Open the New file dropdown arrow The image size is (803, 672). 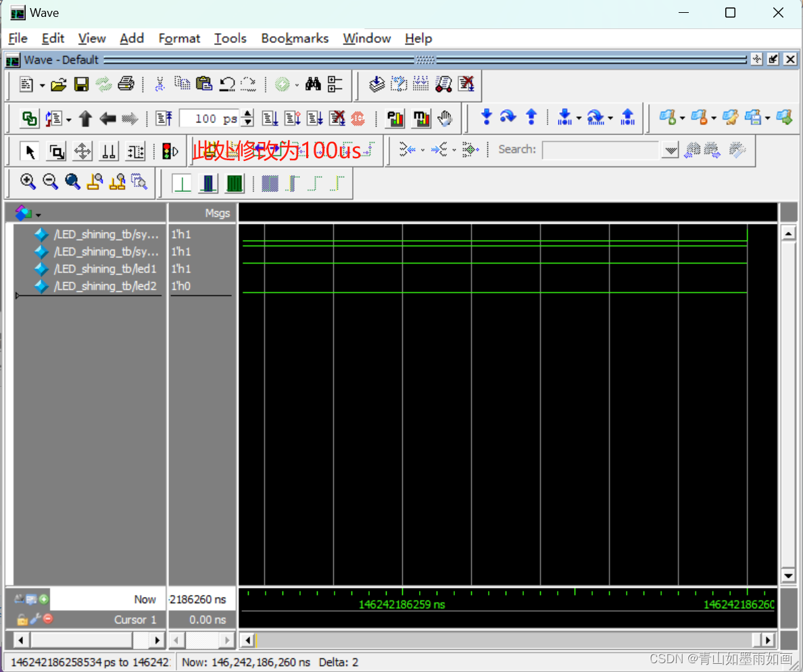(41, 85)
